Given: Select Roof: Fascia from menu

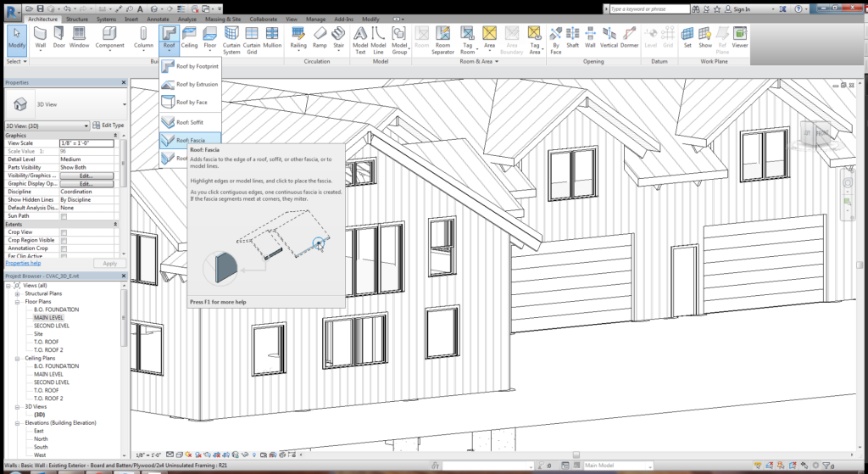Looking at the screenshot, I should (191, 140).
